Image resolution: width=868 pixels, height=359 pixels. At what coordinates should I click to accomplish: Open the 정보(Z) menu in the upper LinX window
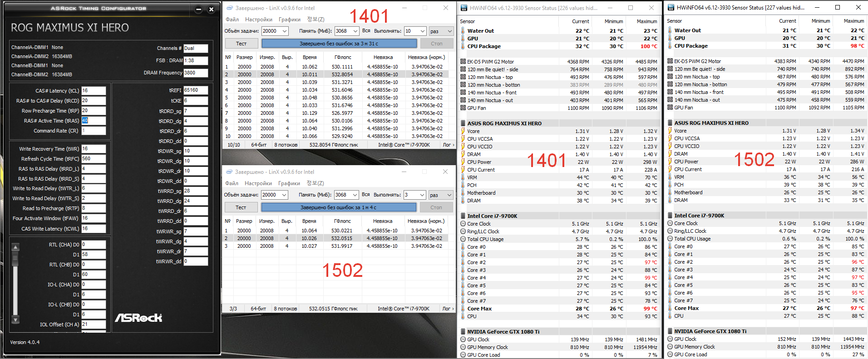pos(316,20)
